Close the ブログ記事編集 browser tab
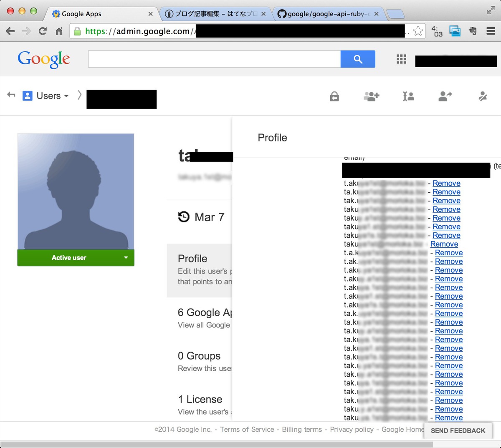Image resolution: width=501 pixels, height=448 pixels. (263, 14)
